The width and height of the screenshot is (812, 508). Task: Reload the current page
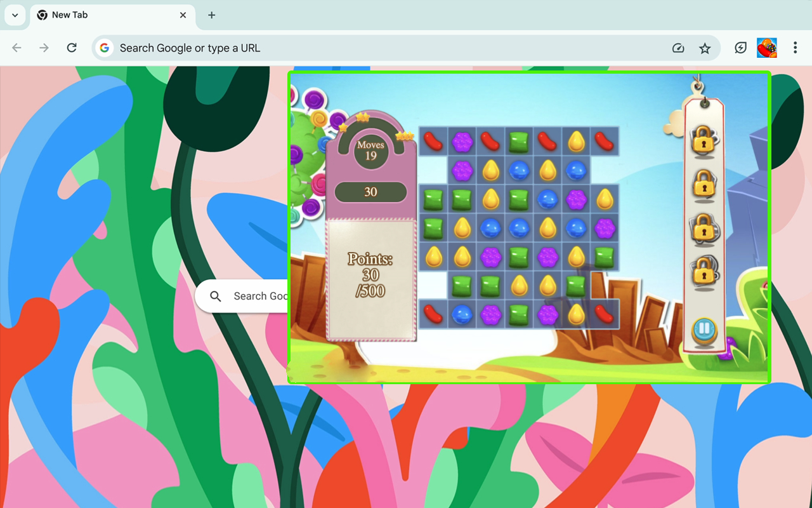[x=72, y=48]
